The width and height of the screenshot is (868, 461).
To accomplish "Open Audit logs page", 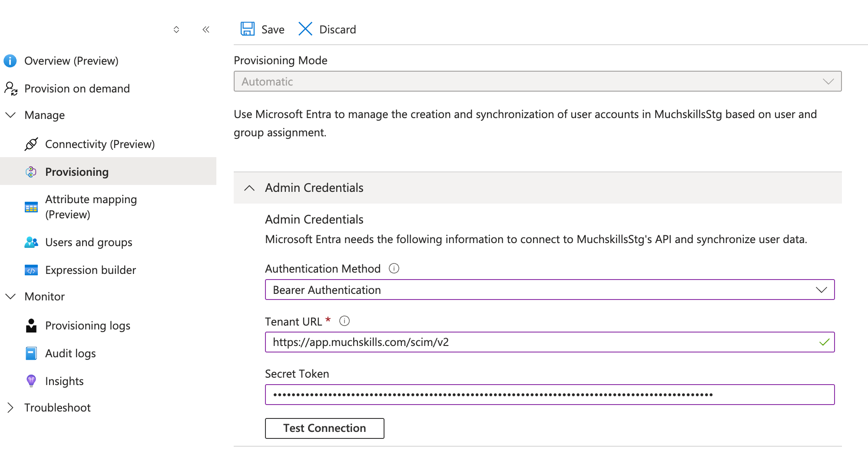I will 70,353.
